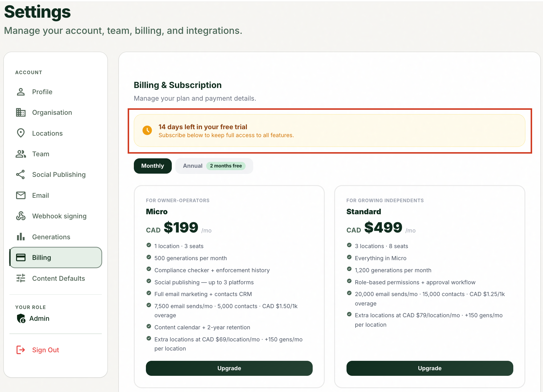
Task: Open Team via the people icon
Action: (x=21, y=154)
